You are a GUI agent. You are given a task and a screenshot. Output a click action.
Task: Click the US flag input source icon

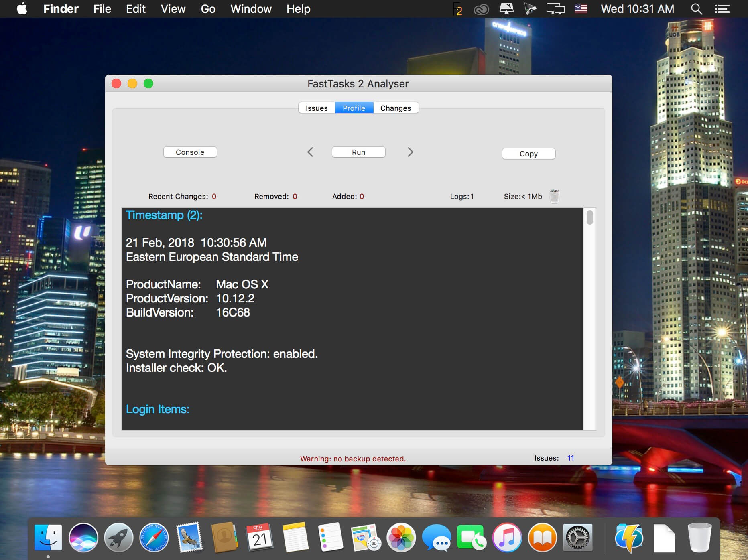581,9
